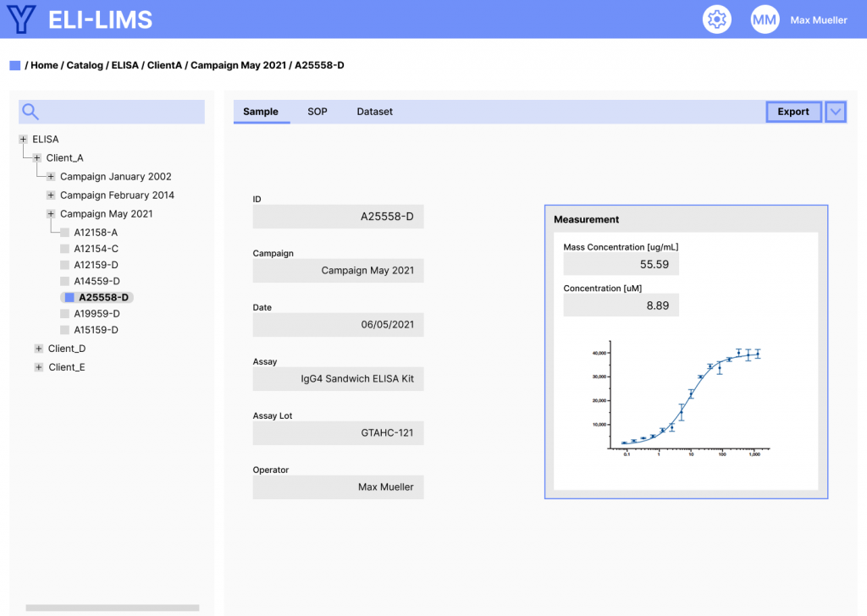
Task: Click the sample icon beside A19959-D
Action: pos(65,313)
